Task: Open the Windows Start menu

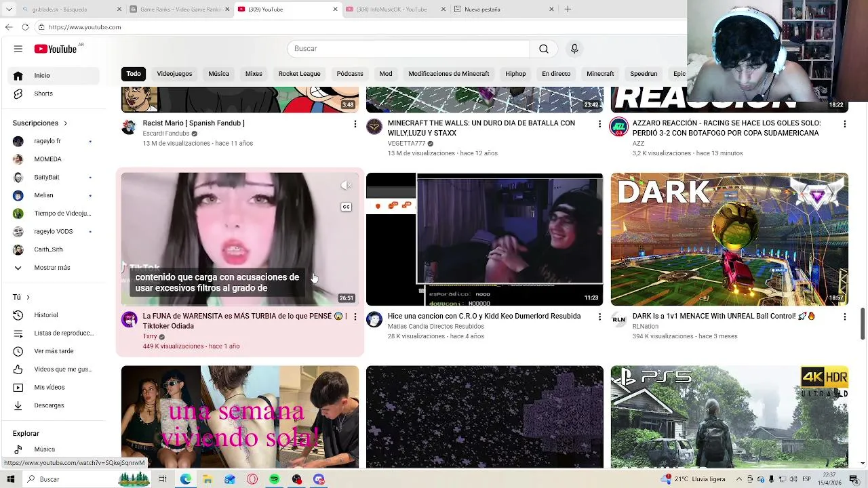Action: [x=11, y=479]
